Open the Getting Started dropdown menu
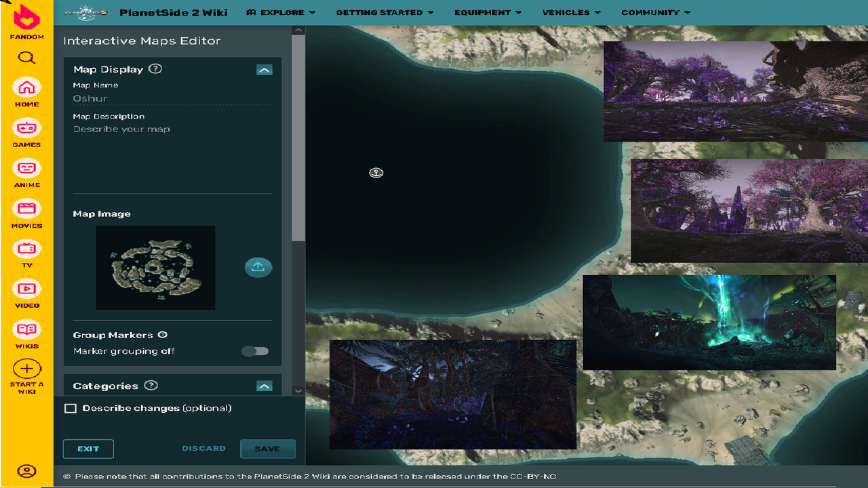The image size is (868, 488). click(384, 12)
